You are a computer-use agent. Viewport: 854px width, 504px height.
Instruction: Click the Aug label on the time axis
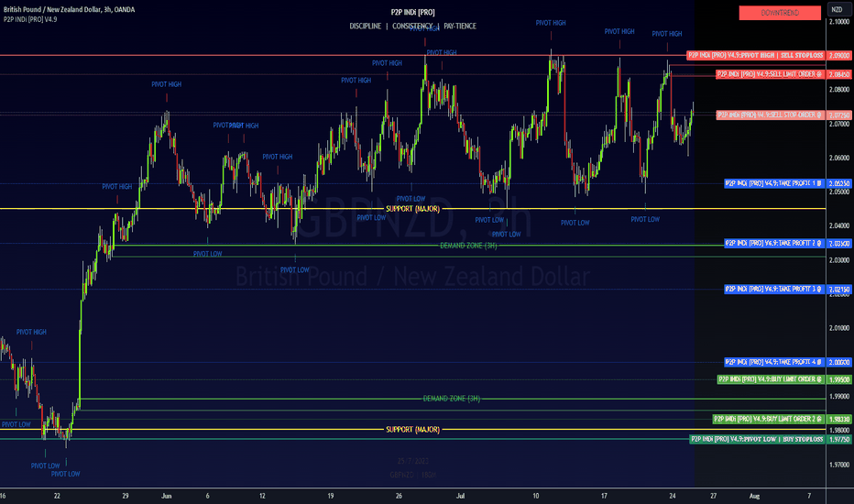click(754, 496)
